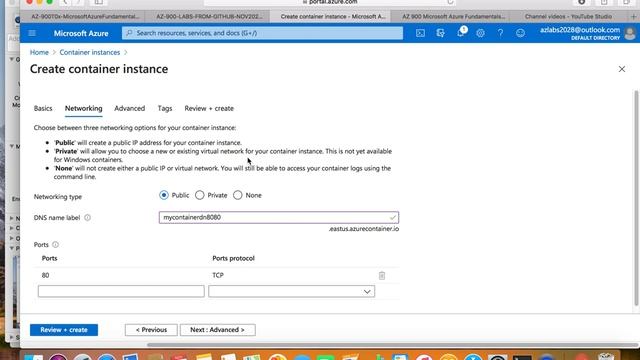Click the Microsoft Azure logo text
640x360 pixels.
[x=81, y=33]
